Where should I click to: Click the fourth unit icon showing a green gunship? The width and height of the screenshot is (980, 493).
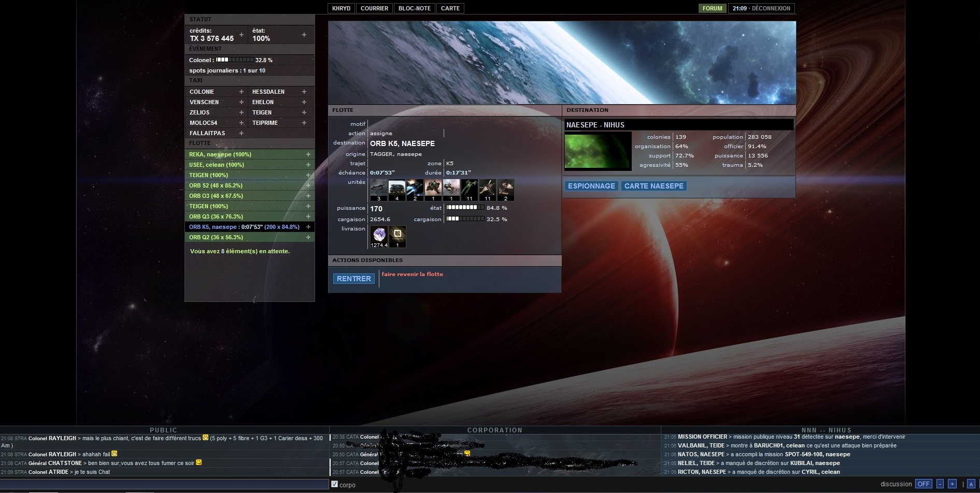click(433, 190)
